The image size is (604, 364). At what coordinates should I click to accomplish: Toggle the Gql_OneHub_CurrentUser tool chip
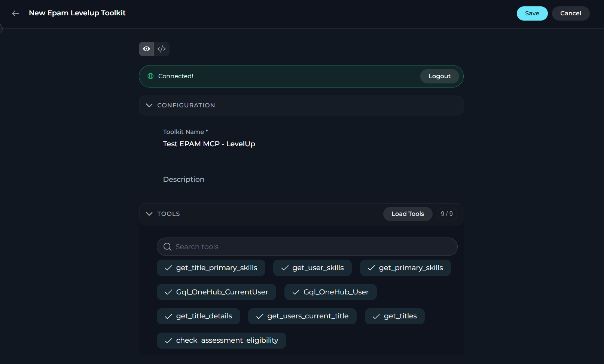[216, 292]
